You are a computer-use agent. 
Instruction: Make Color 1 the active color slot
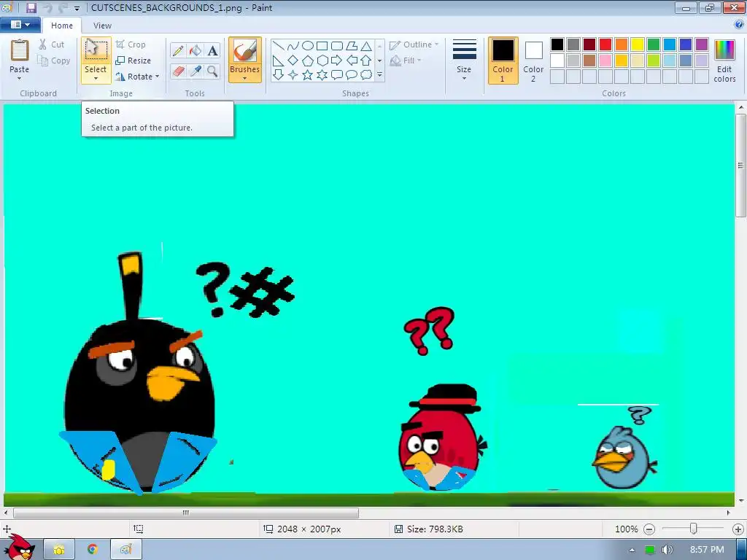click(x=503, y=61)
